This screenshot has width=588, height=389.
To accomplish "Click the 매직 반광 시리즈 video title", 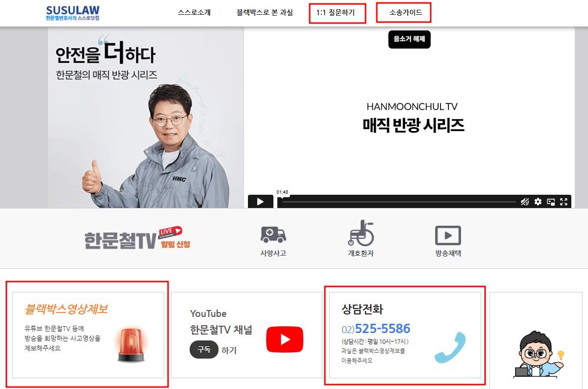I will click(x=414, y=126).
